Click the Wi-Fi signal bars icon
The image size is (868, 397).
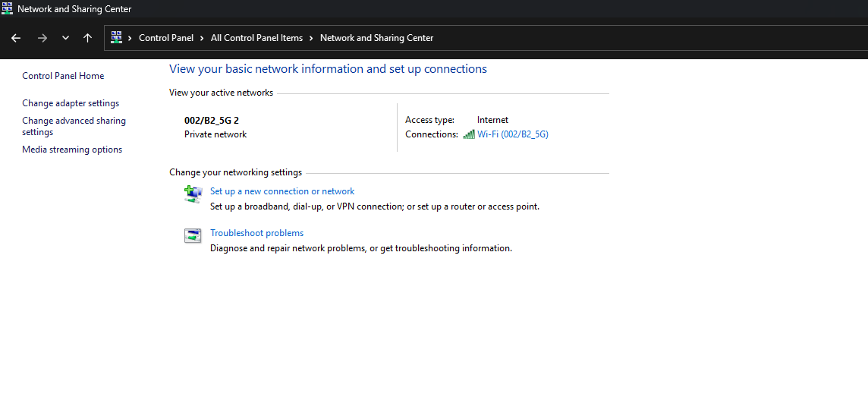469,134
